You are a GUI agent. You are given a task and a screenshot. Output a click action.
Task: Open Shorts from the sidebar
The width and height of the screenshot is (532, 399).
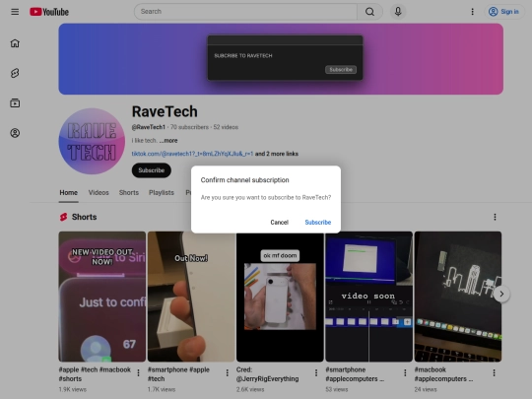coord(15,73)
